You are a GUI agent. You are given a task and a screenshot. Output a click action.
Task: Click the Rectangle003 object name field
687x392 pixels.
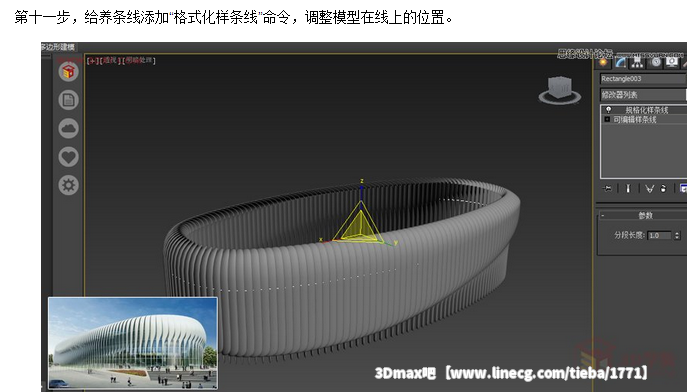tap(643, 79)
